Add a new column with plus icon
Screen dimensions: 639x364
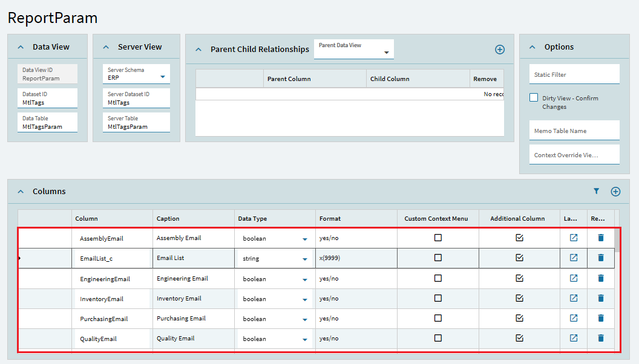pyautogui.click(x=615, y=191)
